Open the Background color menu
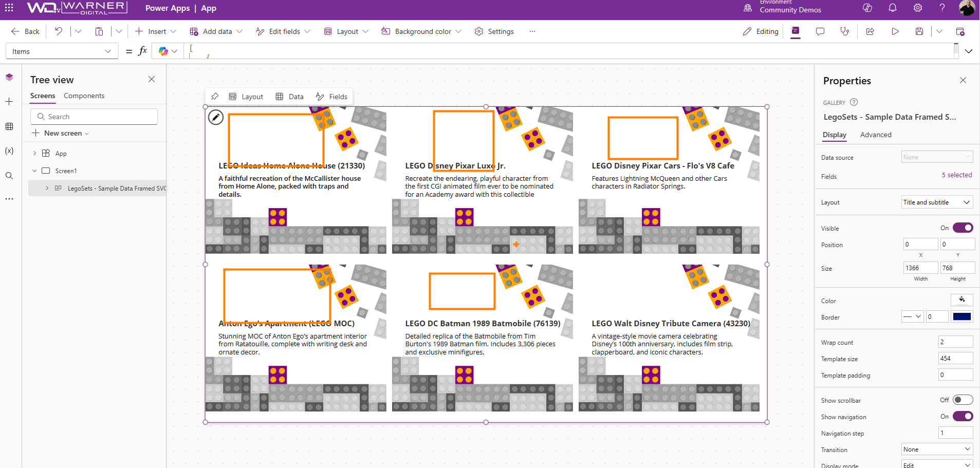Viewport: 980px width, 468px height. click(421, 31)
